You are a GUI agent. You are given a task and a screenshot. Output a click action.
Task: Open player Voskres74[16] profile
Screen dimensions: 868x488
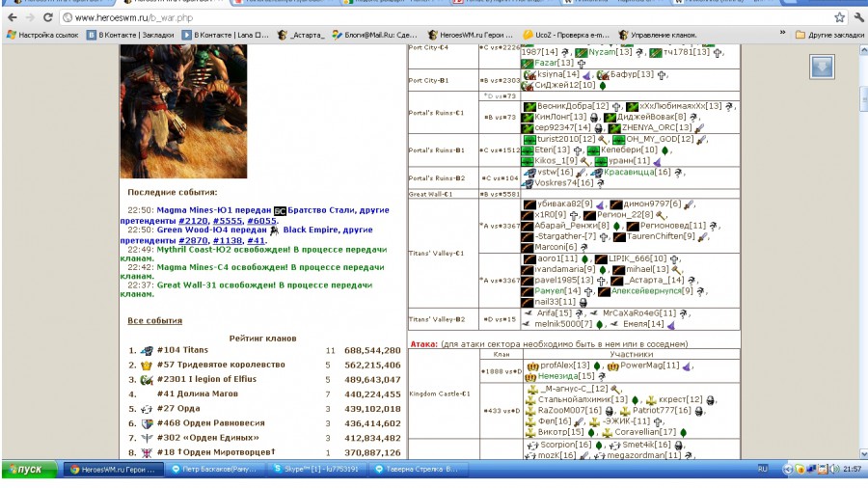[x=563, y=182]
